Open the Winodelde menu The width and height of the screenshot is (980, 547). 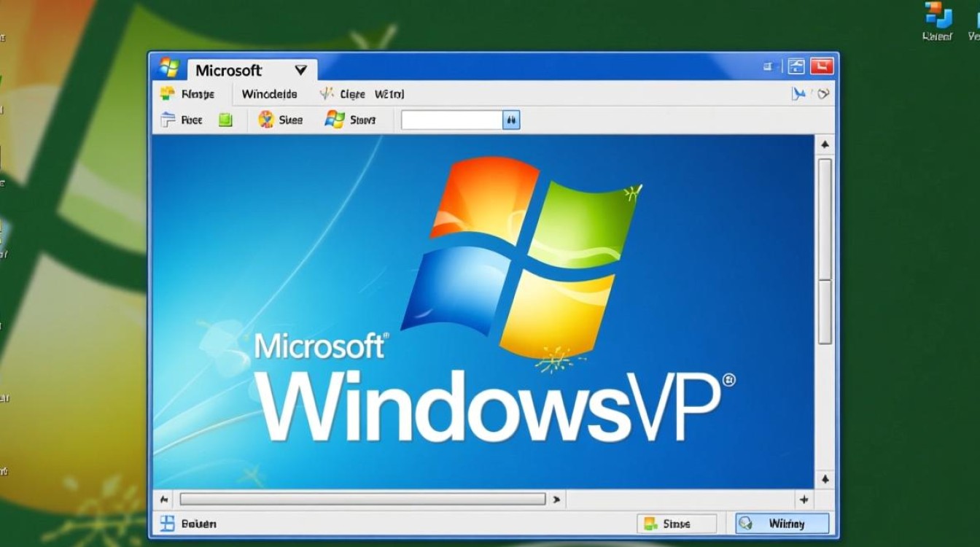coord(271,93)
